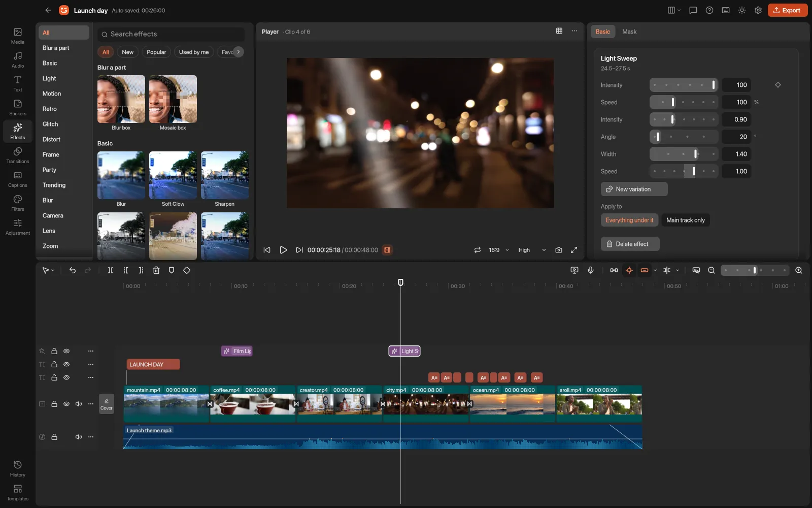The height and width of the screenshot is (508, 812).
Task: Open the 16:9 aspect ratio dropdown
Action: (x=499, y=250)
